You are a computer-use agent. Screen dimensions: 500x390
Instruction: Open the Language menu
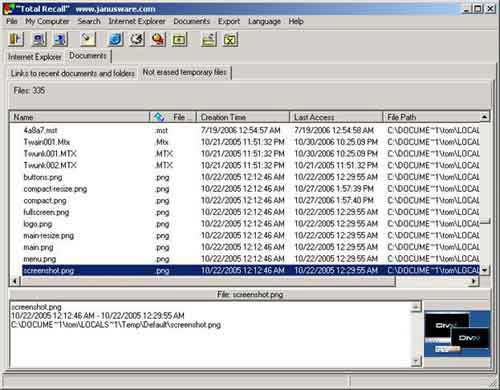coord(264,21)
